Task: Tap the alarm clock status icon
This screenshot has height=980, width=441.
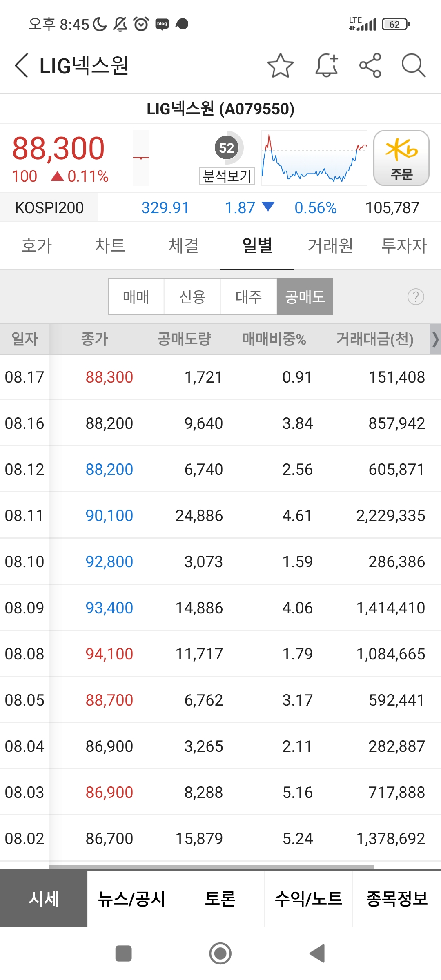Action: (141, 24)
